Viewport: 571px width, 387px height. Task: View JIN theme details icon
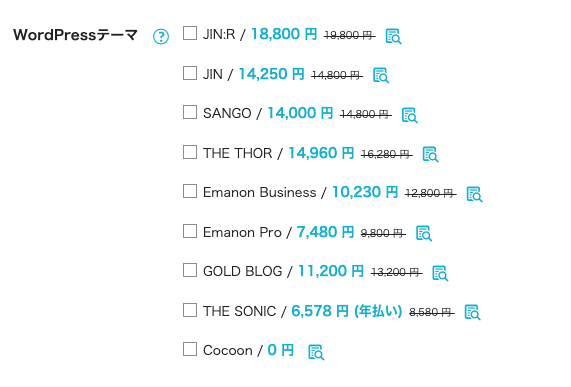(x=381, y=75)
